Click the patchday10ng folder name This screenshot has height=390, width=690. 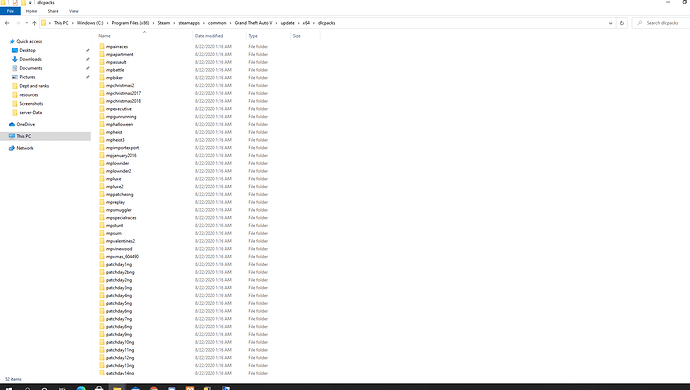[120, 342]
